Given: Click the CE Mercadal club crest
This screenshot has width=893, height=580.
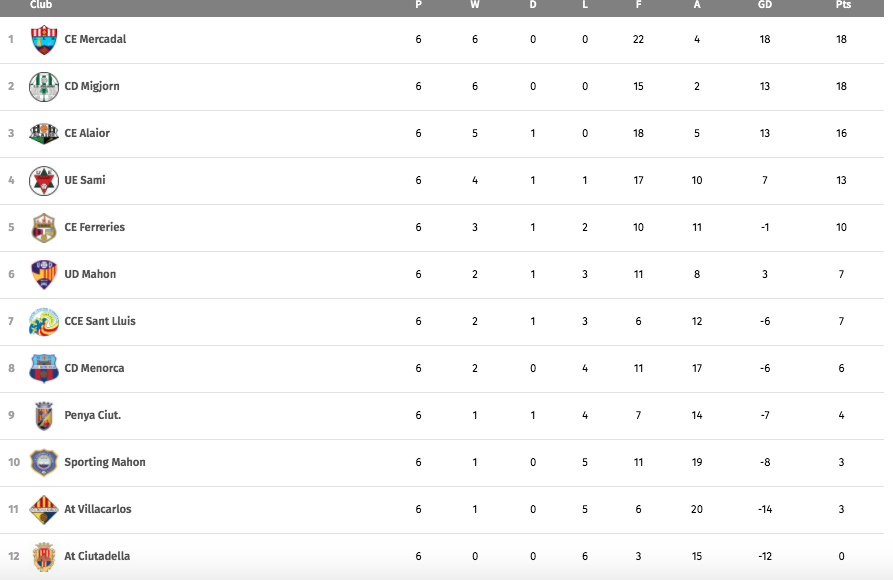Looking at the screenshot, I should click(44, 39).
